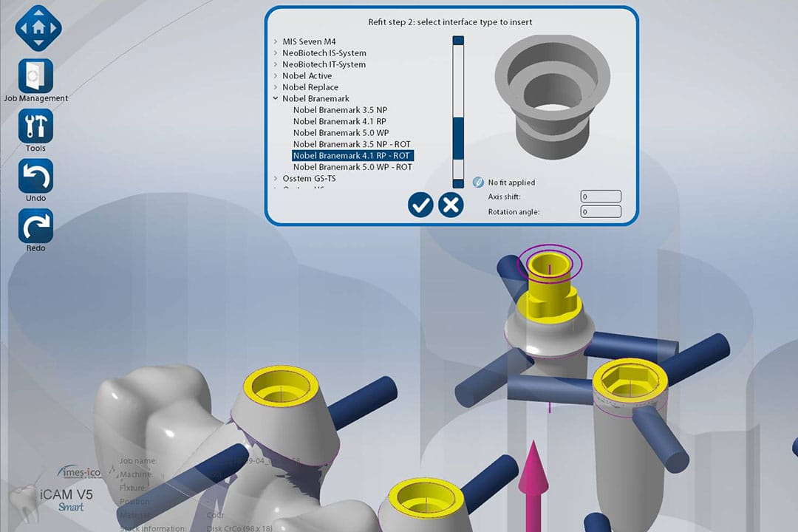Select Nobel Branemark 5.0 WP - ROT
Screen dimensions: 798x532
[x=352, y=167]
